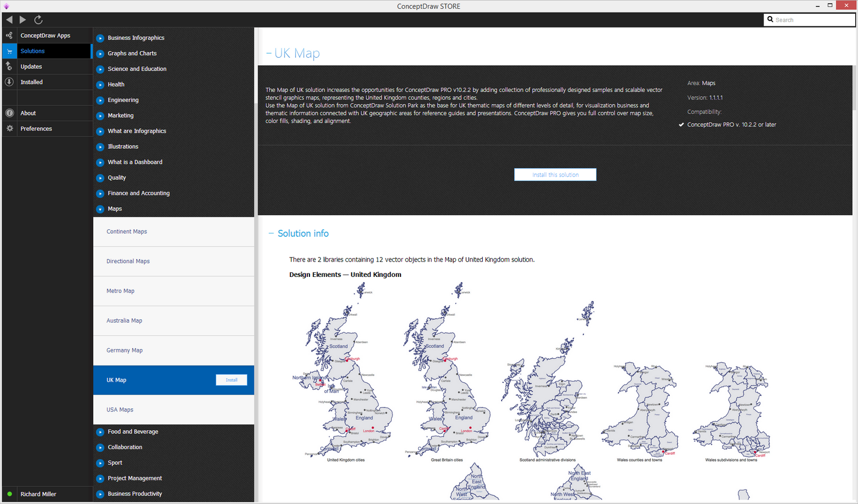Expand the Collaboration category
This screenshot has height=504, width=858.
coord(100,447)
